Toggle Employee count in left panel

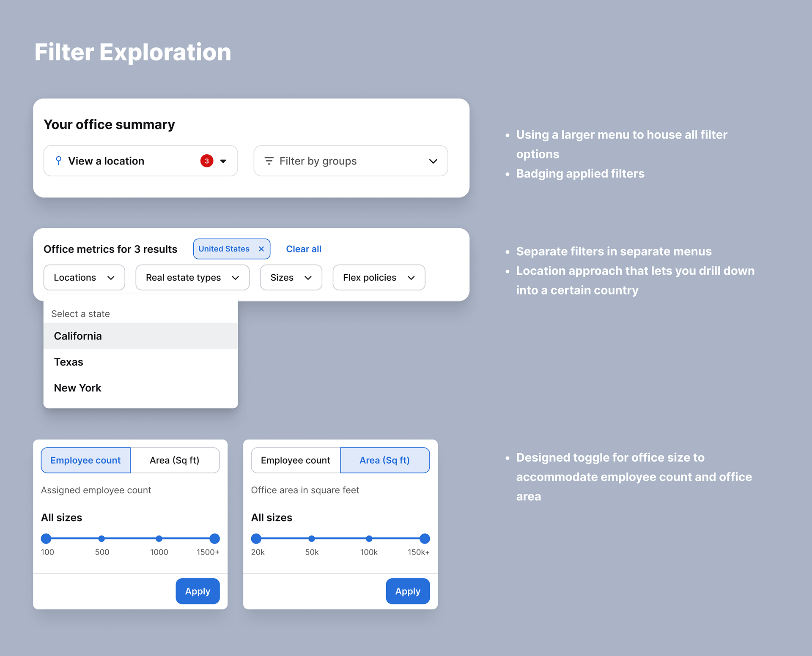pyautogui.click(x=85, y=460)
